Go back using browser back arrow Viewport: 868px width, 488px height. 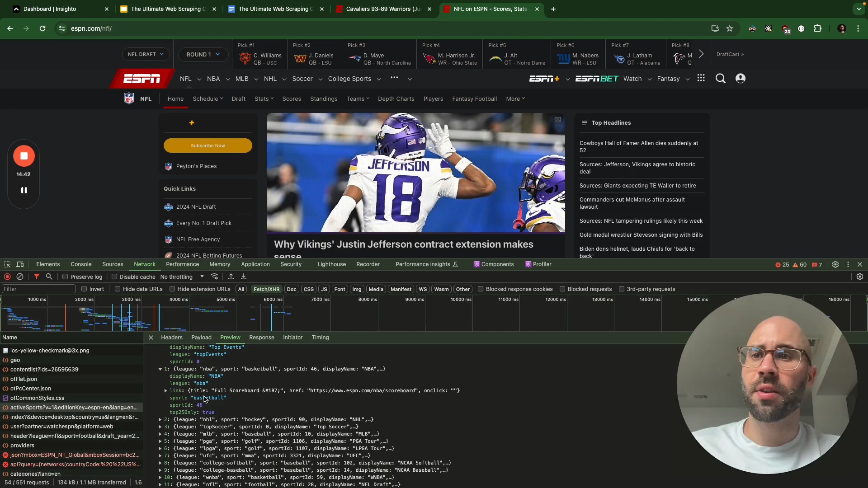10,28
